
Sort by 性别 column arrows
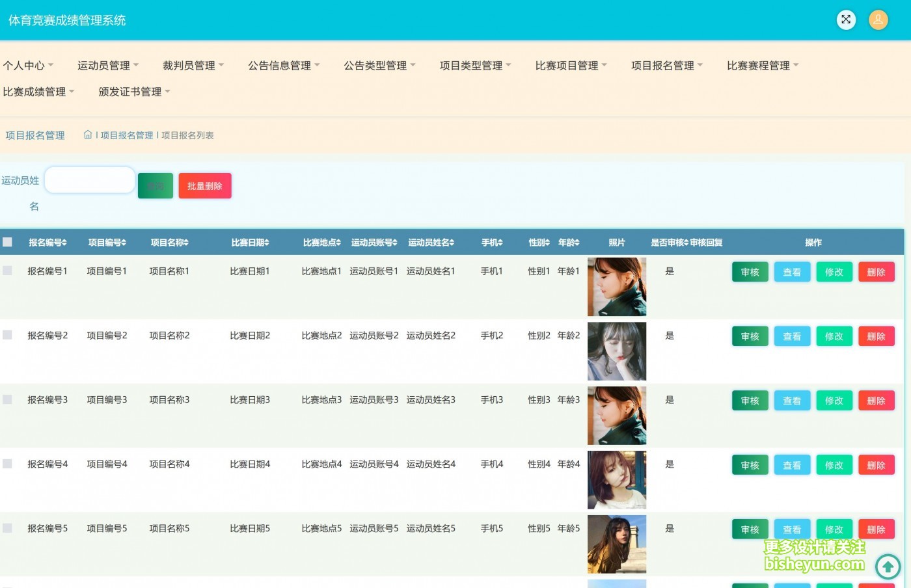(547, 243)
